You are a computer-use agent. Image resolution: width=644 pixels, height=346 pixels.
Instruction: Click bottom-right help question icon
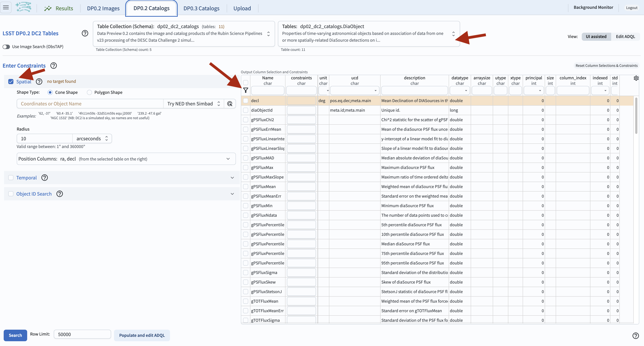(636, 336)
